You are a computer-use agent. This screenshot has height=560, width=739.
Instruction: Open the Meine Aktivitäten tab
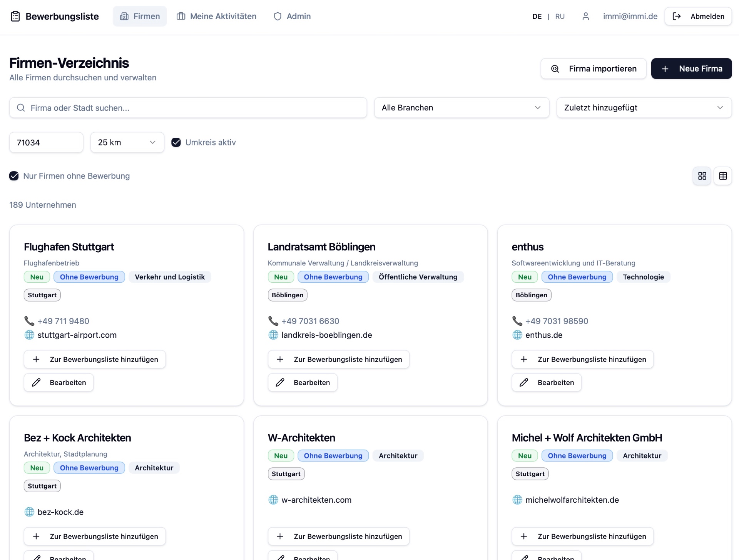pos(217,16)
